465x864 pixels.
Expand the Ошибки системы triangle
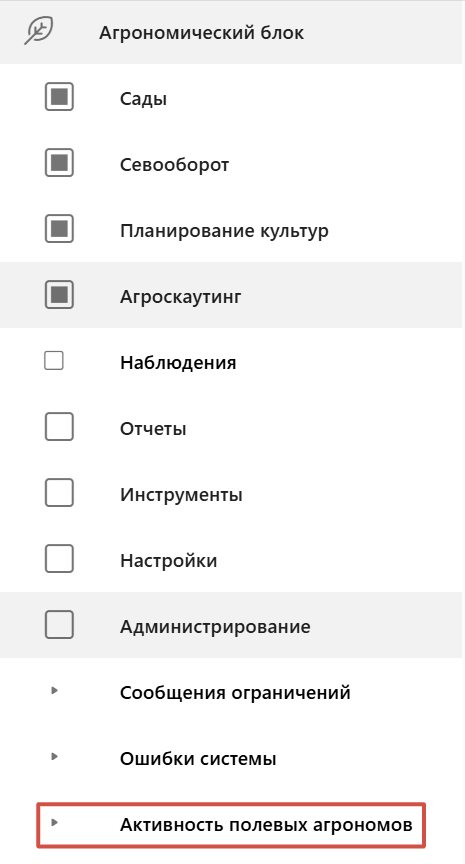click(x=54, y=757)
